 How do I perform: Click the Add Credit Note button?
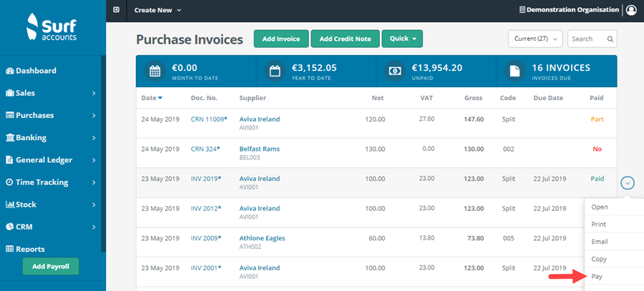tap(345, 39)
